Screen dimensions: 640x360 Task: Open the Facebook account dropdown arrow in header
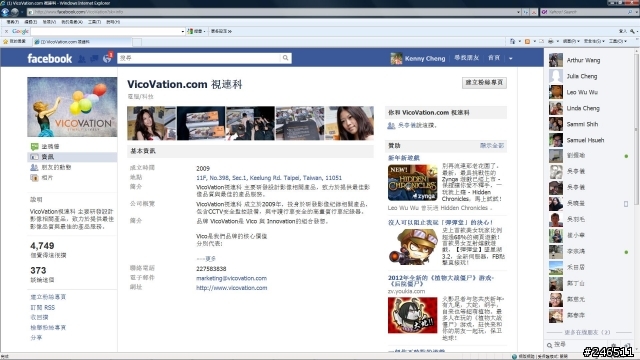[511, 58]
